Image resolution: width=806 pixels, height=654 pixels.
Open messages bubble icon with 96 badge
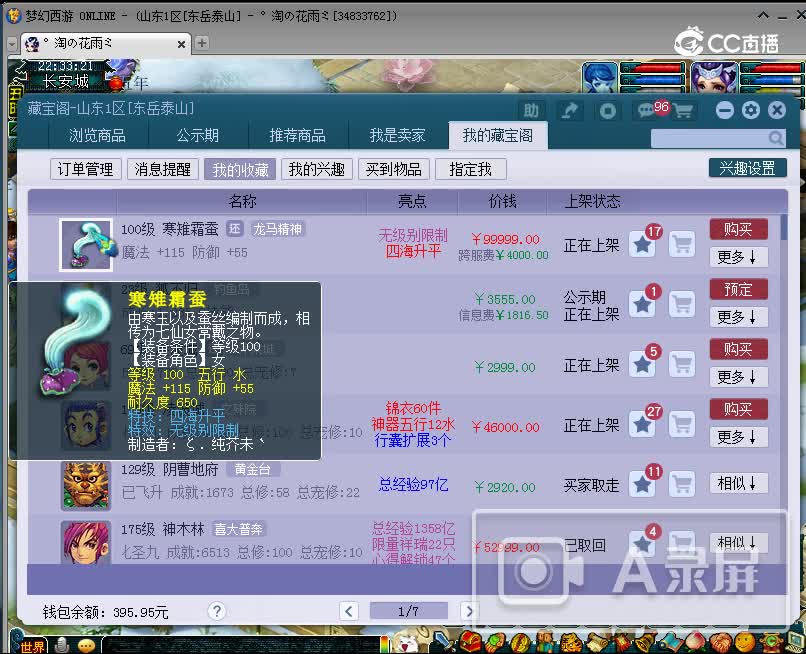[649, 110]
